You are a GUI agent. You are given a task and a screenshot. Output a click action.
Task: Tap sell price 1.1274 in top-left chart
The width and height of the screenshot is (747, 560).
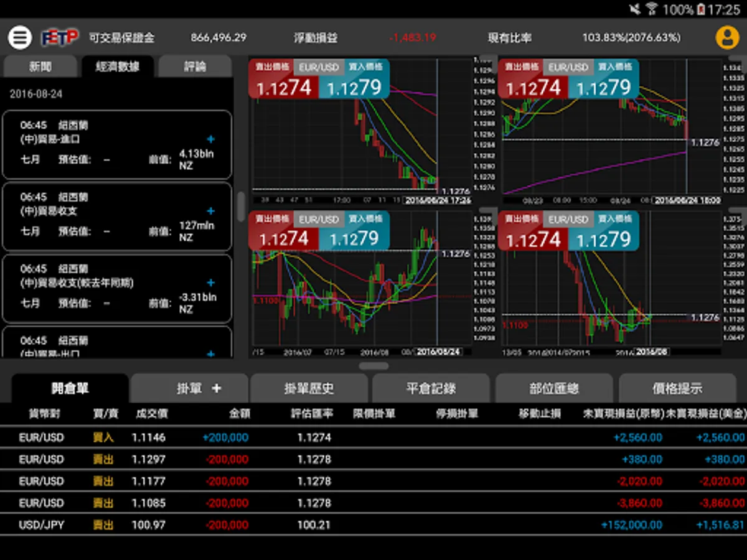click(283, 87)
